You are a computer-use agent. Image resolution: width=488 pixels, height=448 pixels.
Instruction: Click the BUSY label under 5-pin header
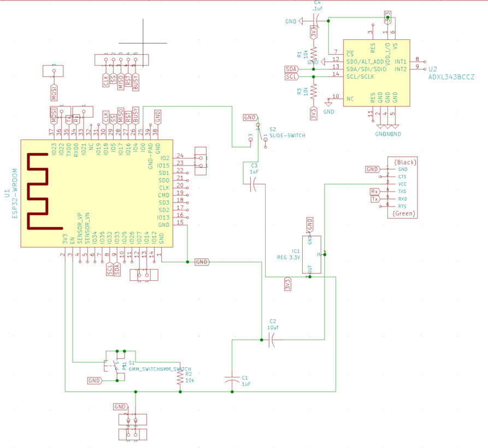coord(136,82)
